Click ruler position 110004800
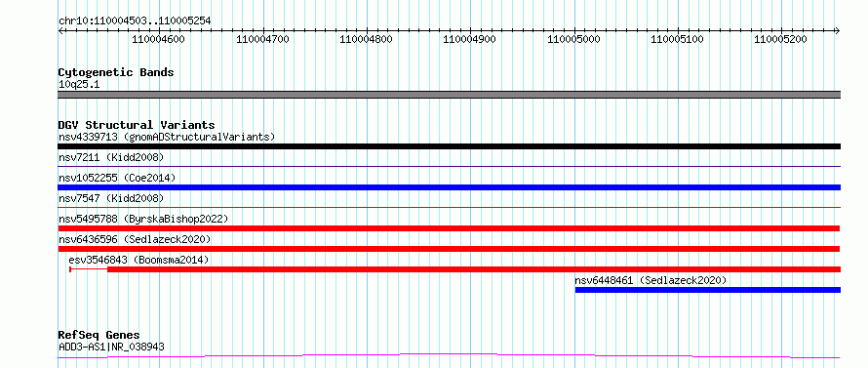Viewport: 868px width, 368px height. coord(366,39)
